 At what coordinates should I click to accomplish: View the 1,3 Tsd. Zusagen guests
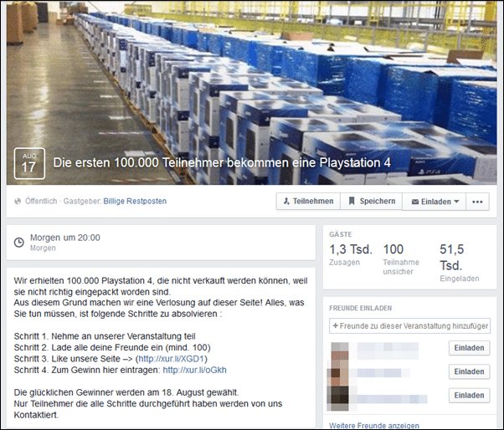tap(351, 255)
